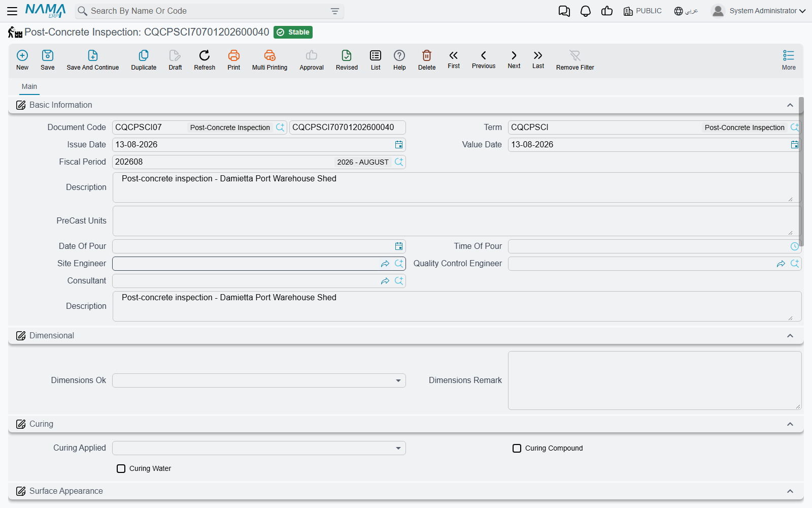Open search filter options in search bar
The image size is (812, 508).
(335, 11)
